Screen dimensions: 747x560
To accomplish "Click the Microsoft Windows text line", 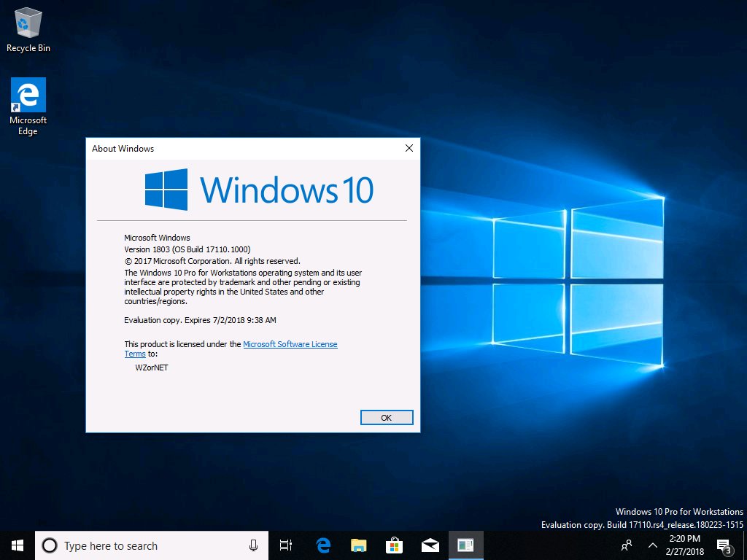I will coord(157,238).
